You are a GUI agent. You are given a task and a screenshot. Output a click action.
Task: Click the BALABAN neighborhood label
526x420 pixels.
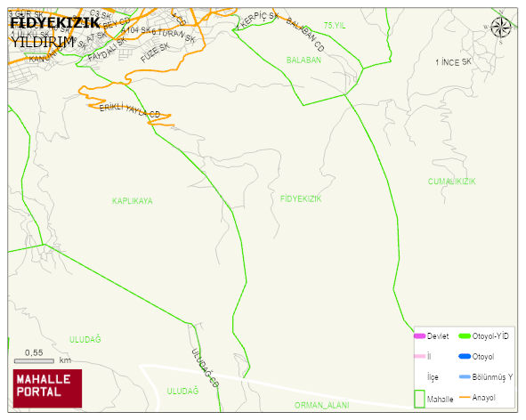tap(303, 60)
